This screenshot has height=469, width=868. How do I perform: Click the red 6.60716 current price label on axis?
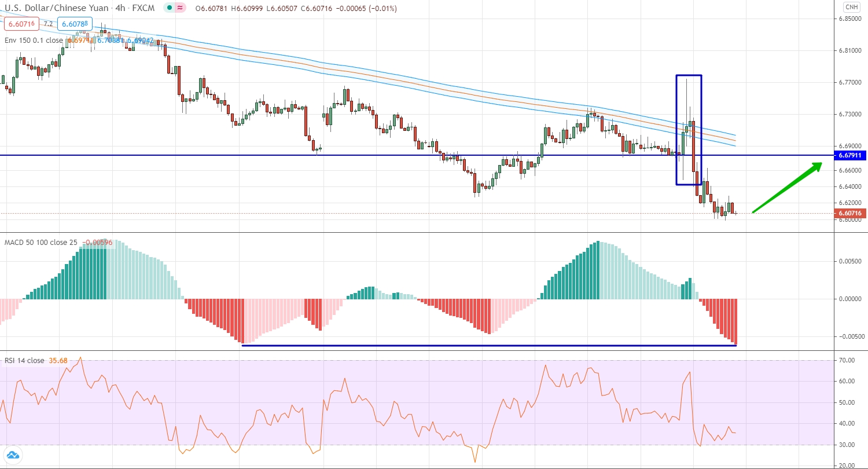850,213
